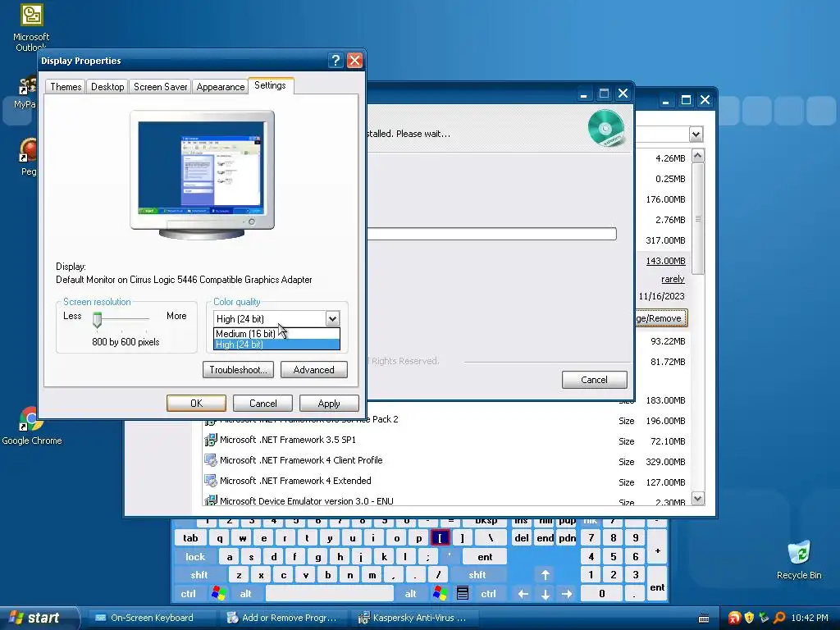Image resolution: width=840 pixels, height=630 pixels.
Task: Toggle the ctrl key under the left shft
Action: (x=188, y=594)
